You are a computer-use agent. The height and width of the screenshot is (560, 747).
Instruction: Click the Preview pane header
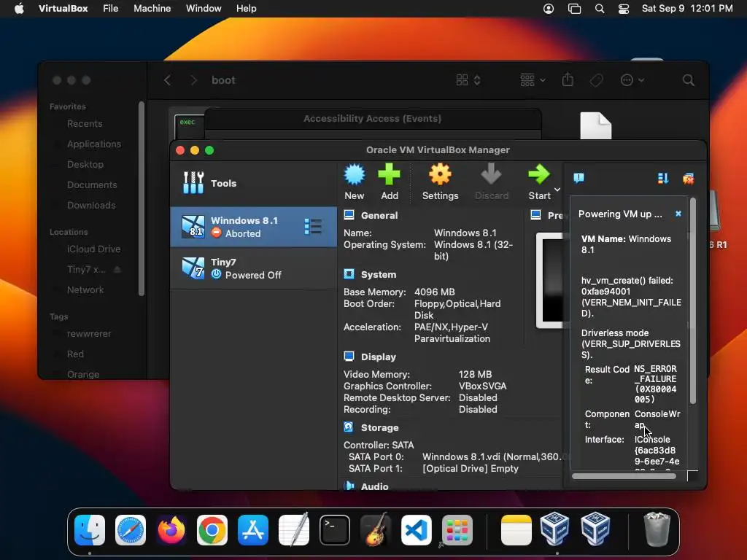coord(547,215)
